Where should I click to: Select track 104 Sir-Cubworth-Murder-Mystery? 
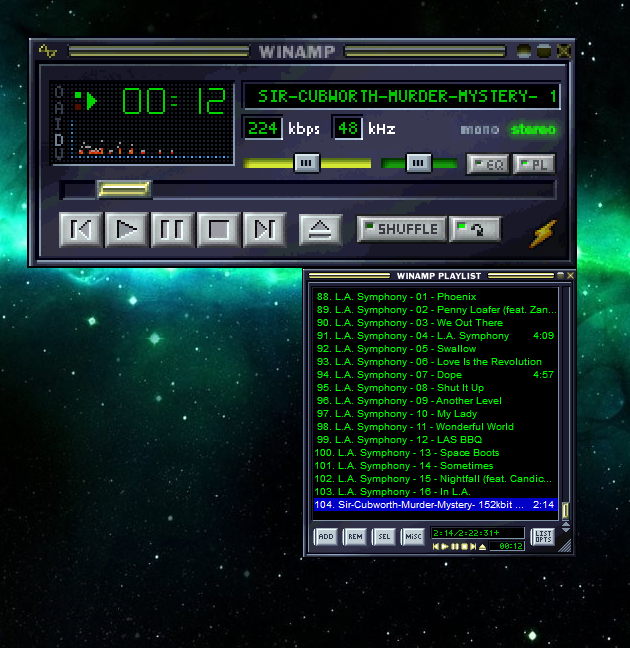(436, 505)
